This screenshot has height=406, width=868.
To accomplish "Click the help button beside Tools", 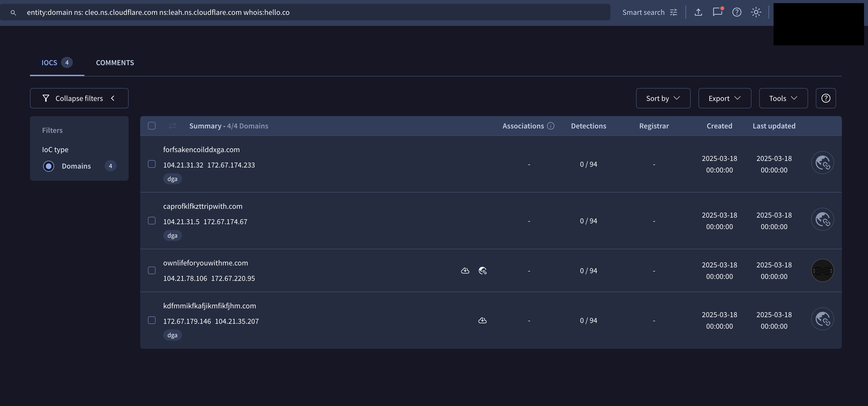I will pos(826,98).
